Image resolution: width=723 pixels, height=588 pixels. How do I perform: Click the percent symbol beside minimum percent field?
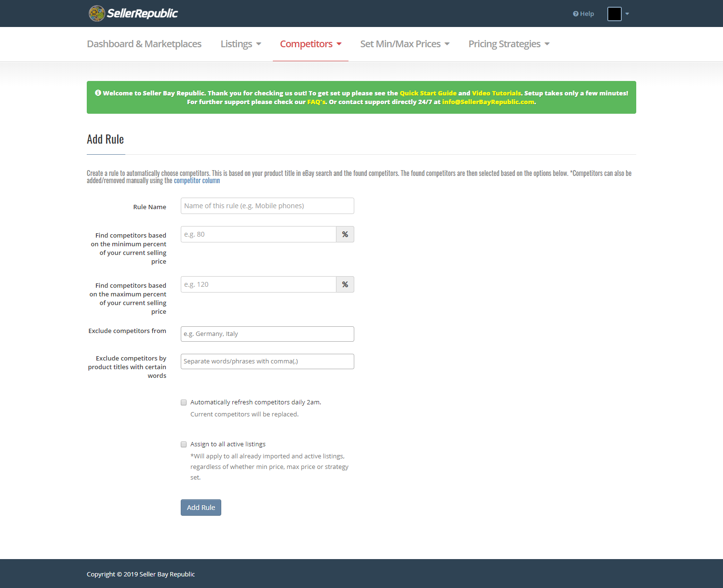pos(345,235)
